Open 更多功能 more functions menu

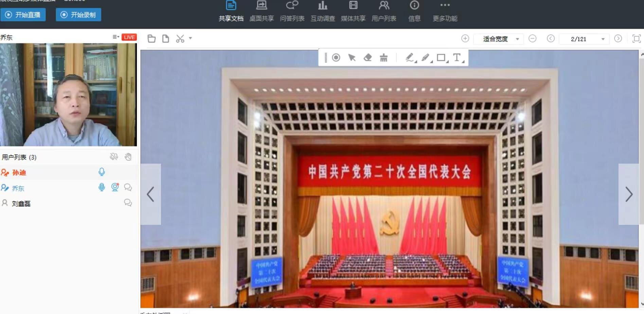coord(445,12)
